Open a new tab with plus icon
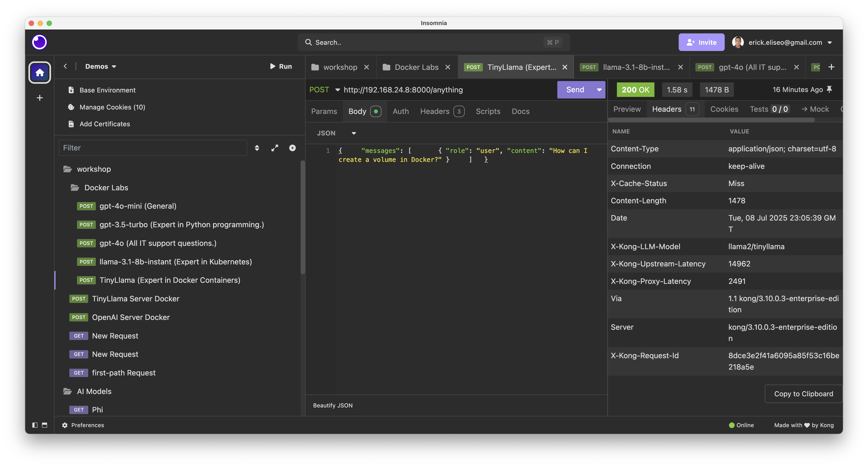 831,67
